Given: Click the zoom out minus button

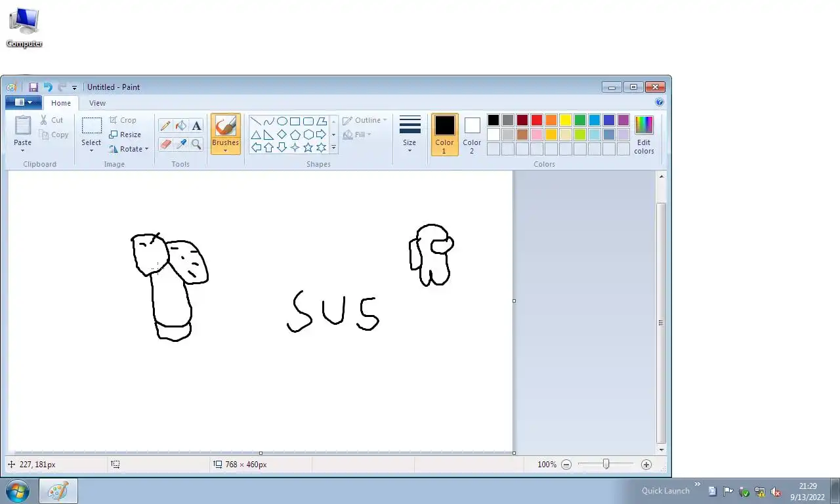Looking at the screenshot, I should [566, 465].
